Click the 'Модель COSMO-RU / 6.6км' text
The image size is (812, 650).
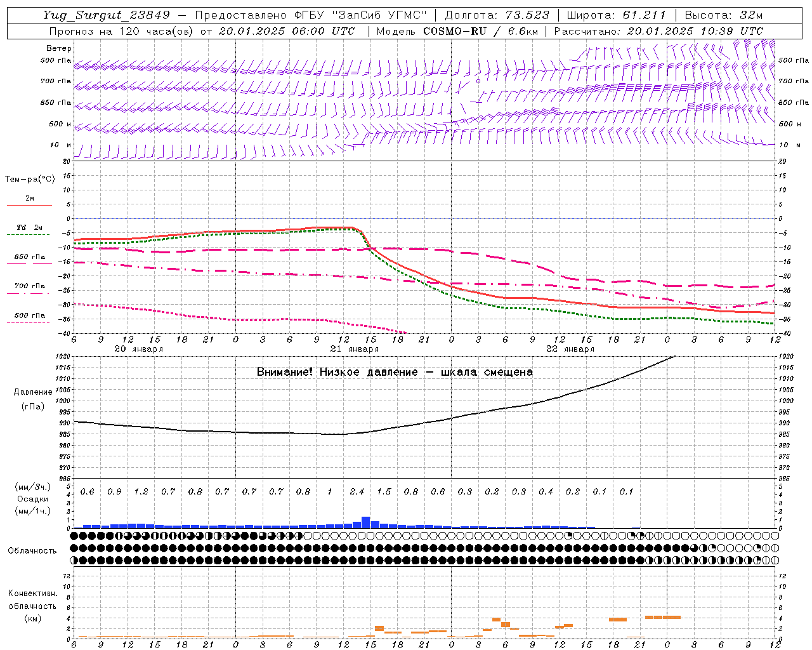456,30
